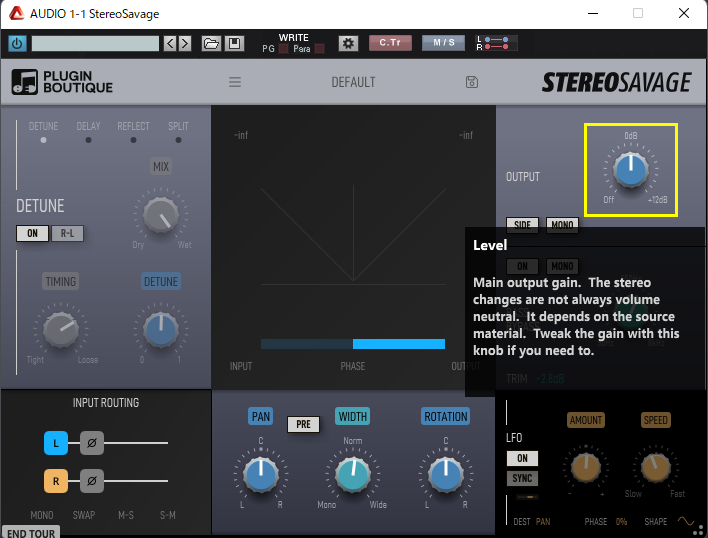Image resolution: width=708 pixels, height=538 pixels.
Task: Toggle the Detune ON button
Action: pyautogui.click(x=33, y=233)
